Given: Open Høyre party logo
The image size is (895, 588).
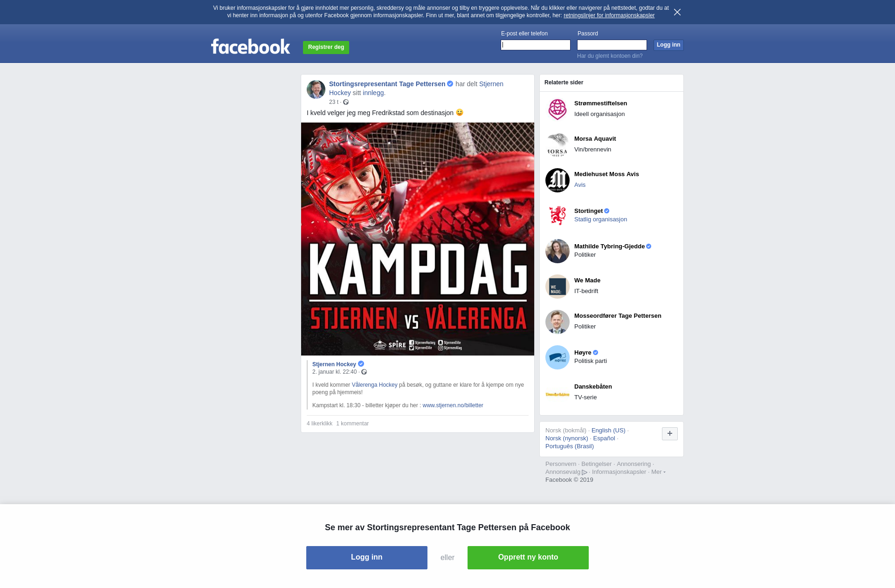Looking at the screenshot, I should coord(558,357).
